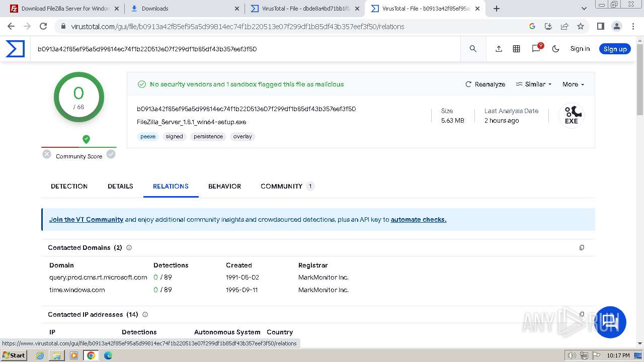Vote negative with the Community Score X icon

(47, 154)
